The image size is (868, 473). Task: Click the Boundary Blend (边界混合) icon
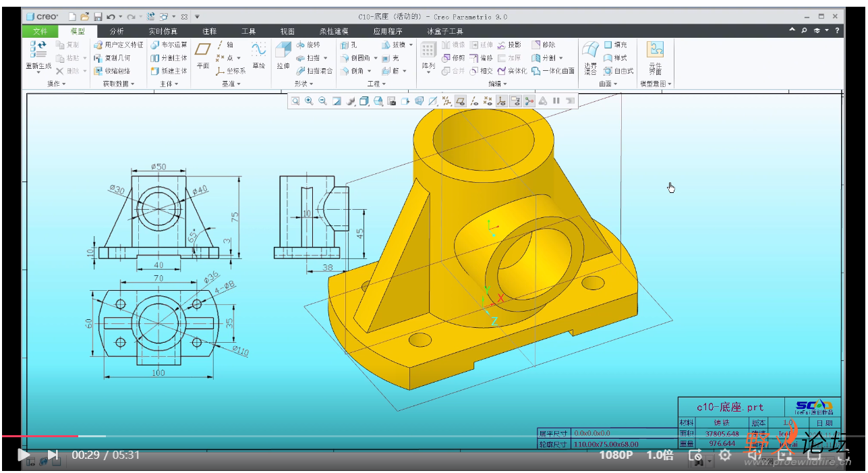pos(590,57)
